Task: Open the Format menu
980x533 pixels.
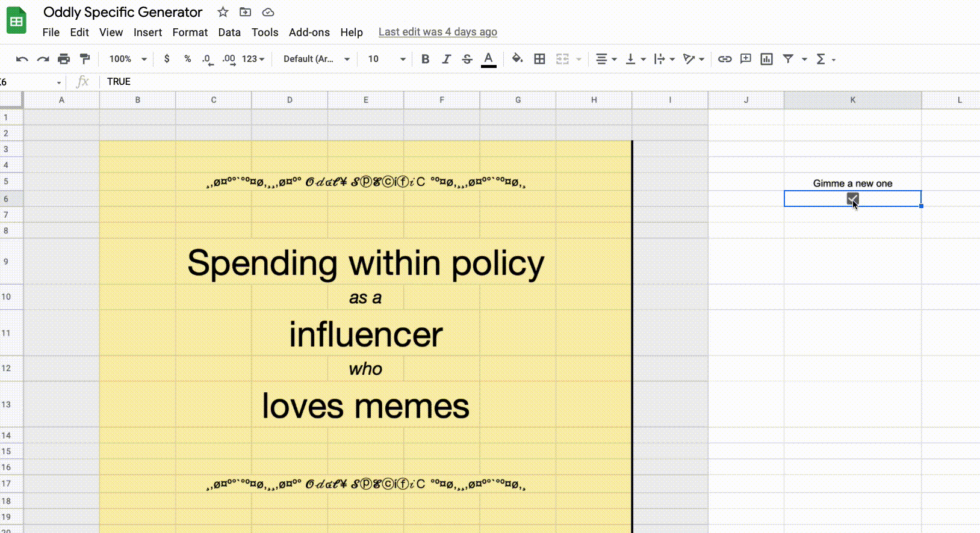Action: (x=190, y=32)
